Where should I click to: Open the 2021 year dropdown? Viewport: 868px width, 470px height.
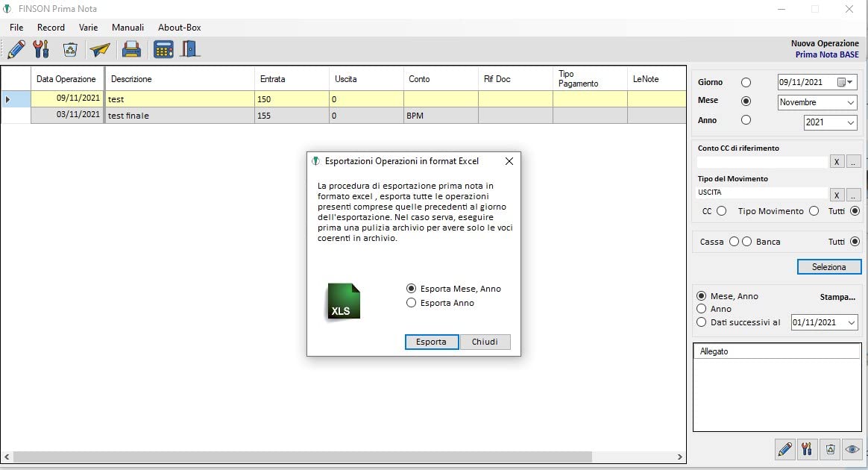pos(831,122)
